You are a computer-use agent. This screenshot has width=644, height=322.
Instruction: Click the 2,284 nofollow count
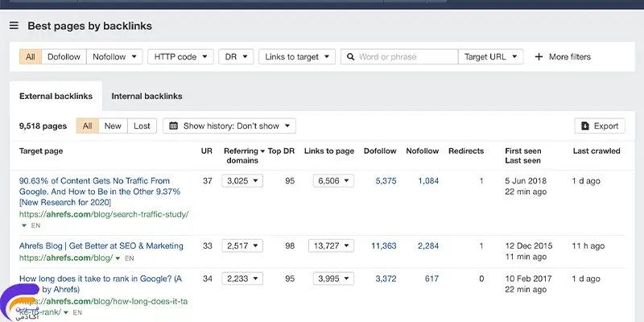tap(428, 246)
